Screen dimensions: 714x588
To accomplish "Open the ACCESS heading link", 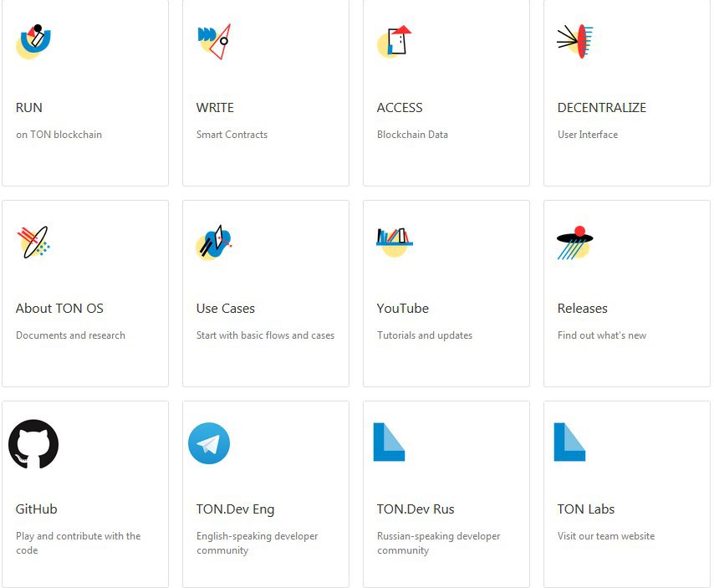I will point(400,108).
